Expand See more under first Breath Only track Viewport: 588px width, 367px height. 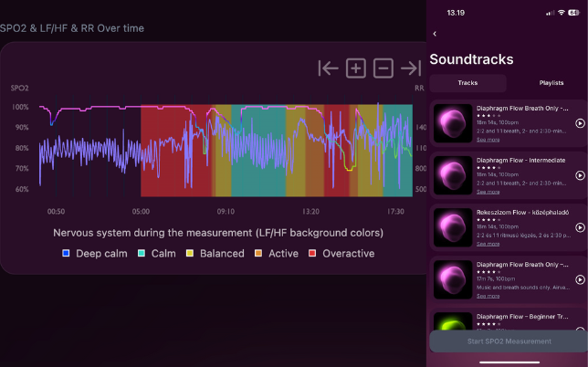tap(488, 140)
